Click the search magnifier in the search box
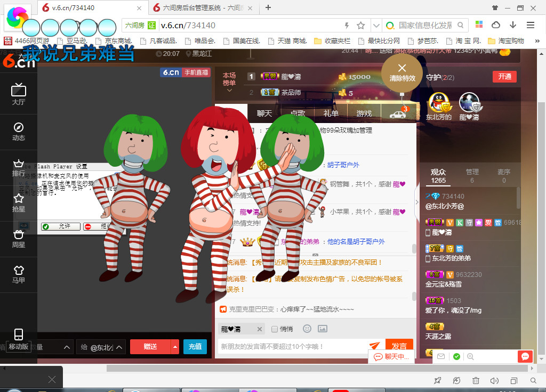This screenshot has height=392, width=546. coord(460,26)
